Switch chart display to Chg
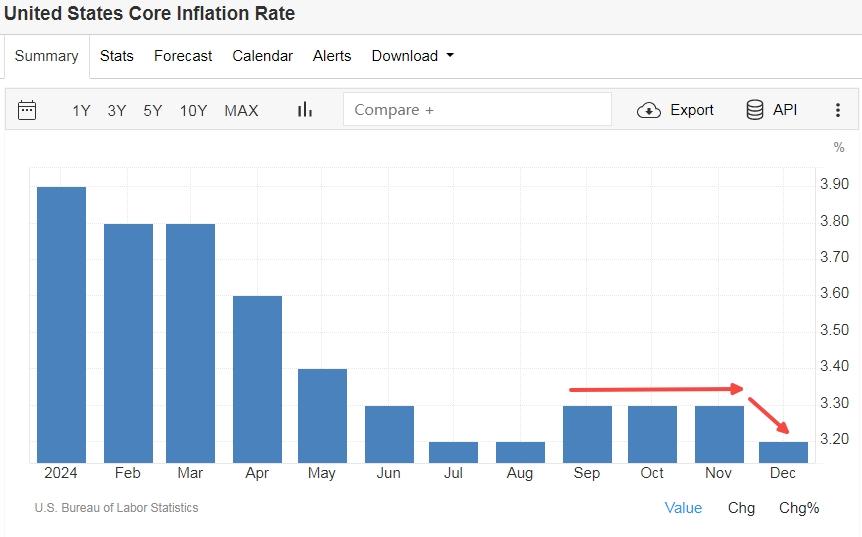The width and height of the screenshot is (862, 537). pos(741,508)
